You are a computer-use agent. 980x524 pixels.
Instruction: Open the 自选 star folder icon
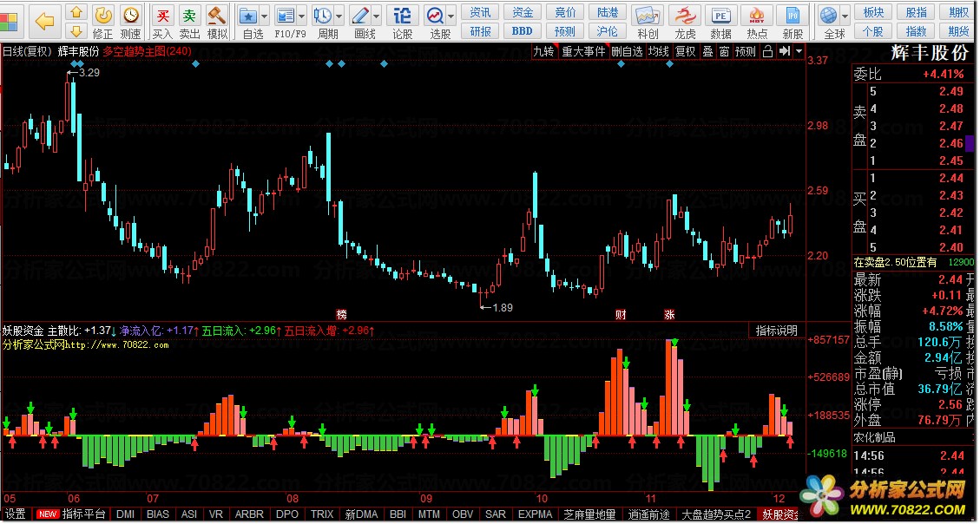pyautogui.click(x=249, y=15)
